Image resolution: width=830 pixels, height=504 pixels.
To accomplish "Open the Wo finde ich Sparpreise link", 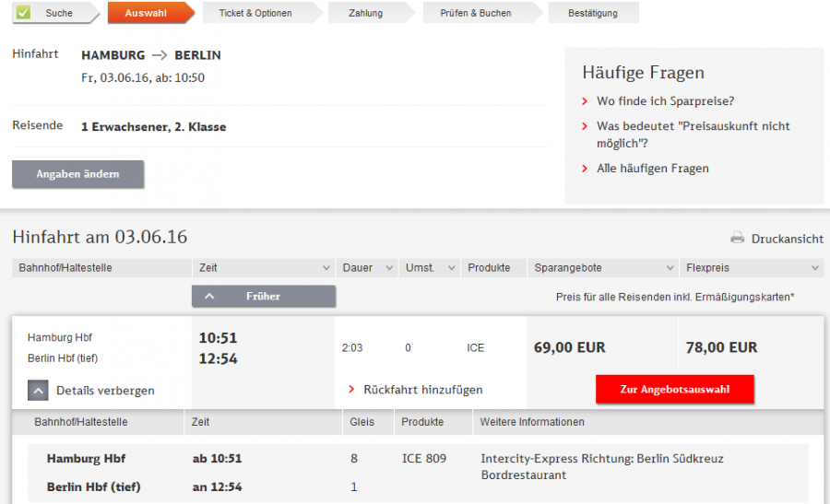I will click(x=665, y=101).
